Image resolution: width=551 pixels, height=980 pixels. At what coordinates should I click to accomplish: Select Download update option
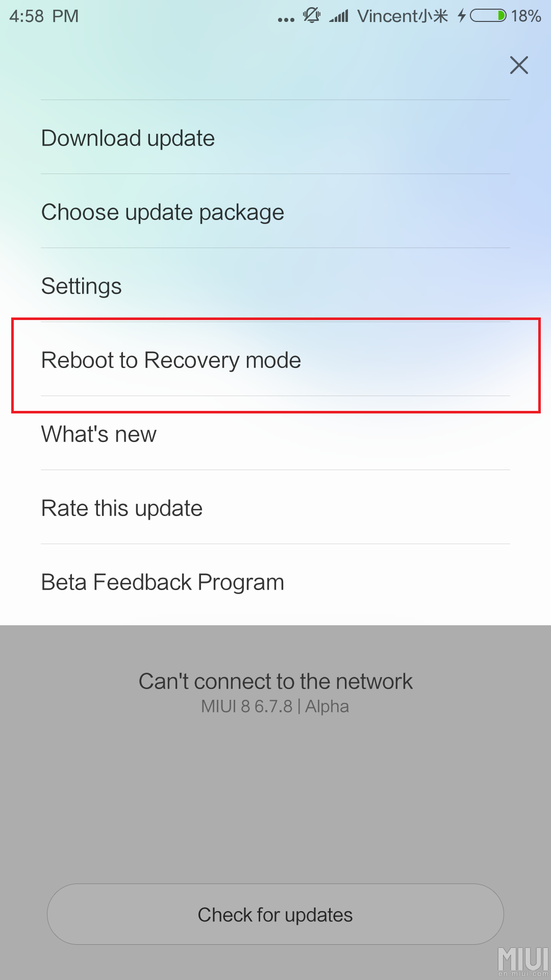275,137
